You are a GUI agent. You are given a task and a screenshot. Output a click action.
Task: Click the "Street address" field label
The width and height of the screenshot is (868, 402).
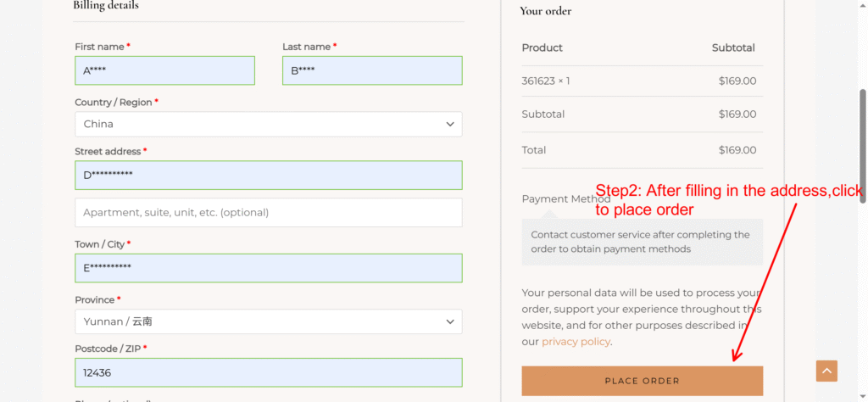click(108, 151)
